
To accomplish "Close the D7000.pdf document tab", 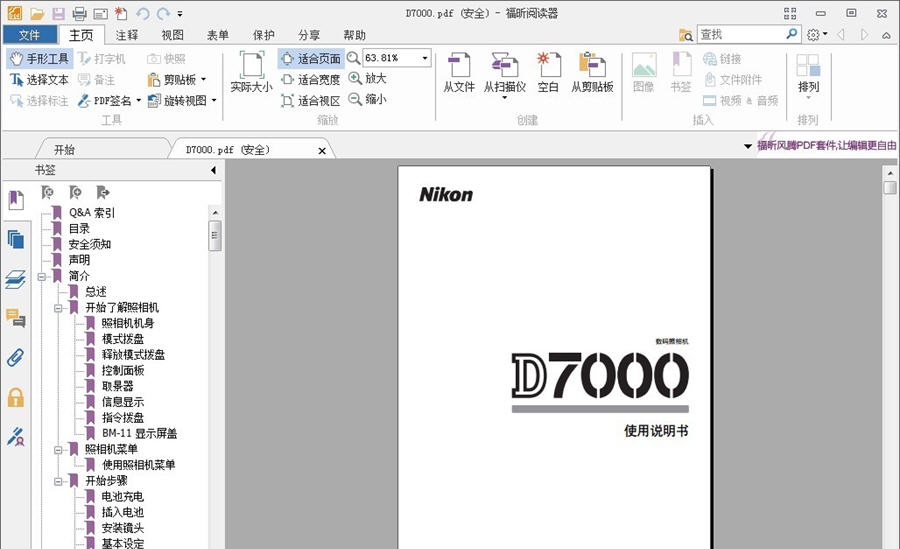I will pos(322,150).
